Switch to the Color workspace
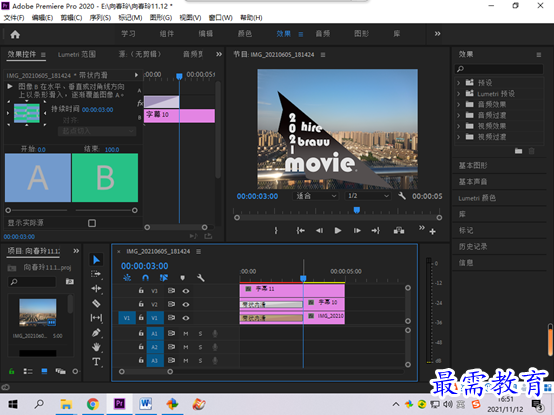554x415 pixels. (244, 34)
